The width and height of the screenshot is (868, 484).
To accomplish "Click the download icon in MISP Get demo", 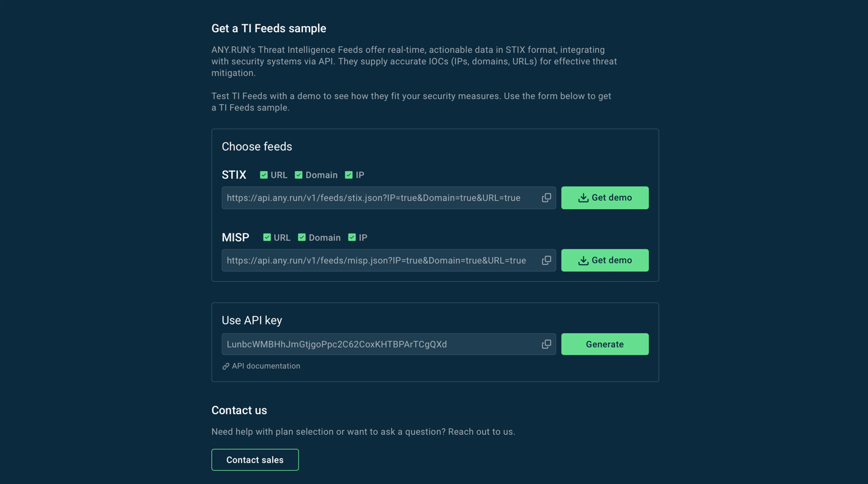I will [x=583, y=260].
